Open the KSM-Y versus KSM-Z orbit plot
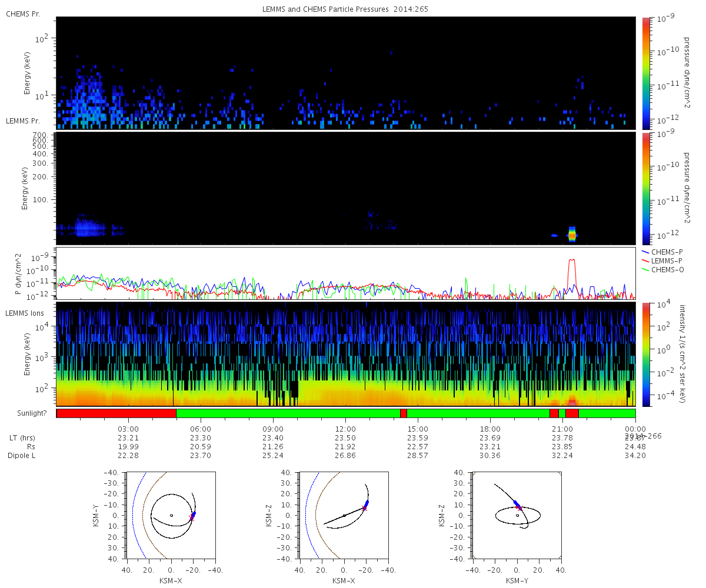 coord(517,515)
